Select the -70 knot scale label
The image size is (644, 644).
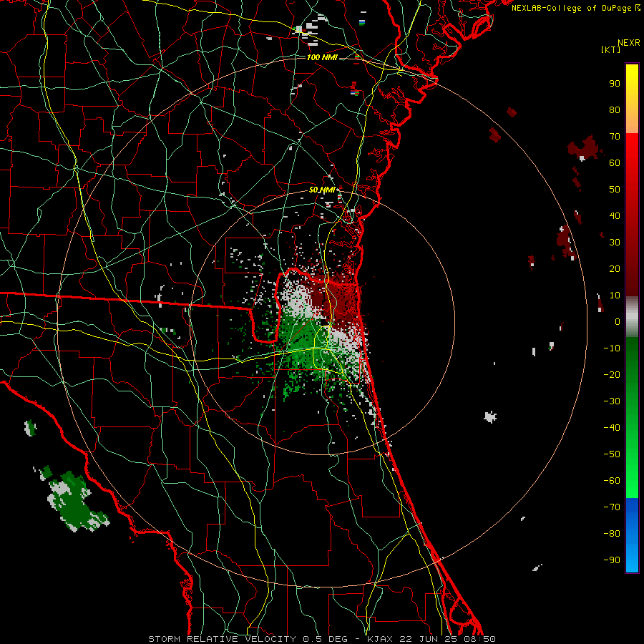[612, 507]
